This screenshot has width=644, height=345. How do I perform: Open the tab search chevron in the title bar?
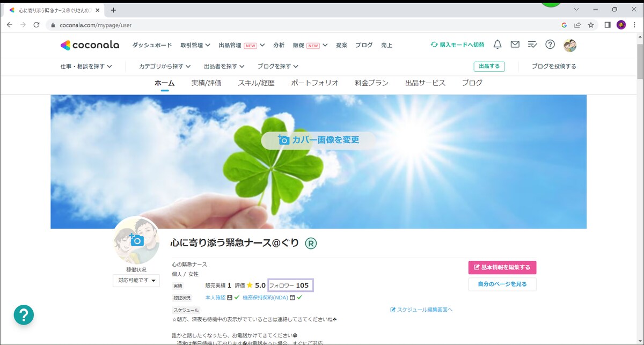[x=576, y=9]
